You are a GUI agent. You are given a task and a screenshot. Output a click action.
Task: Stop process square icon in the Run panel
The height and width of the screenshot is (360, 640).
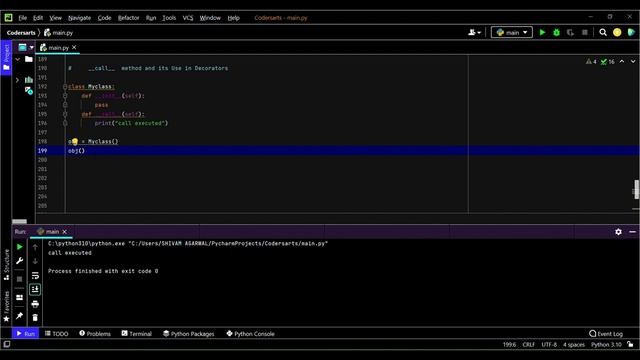(19, 279)
